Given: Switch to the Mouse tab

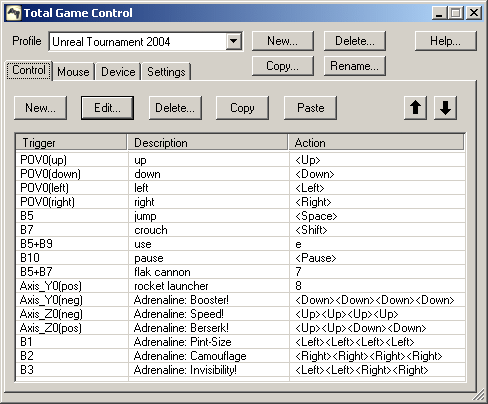Looking at the screenshot, I should [73, 72].
